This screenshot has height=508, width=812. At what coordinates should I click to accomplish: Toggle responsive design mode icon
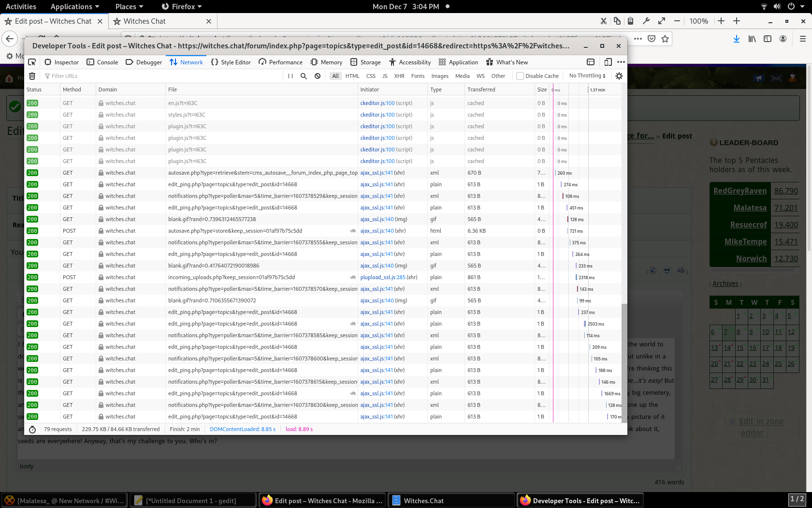pyautogui.click(x=608, y=62)
